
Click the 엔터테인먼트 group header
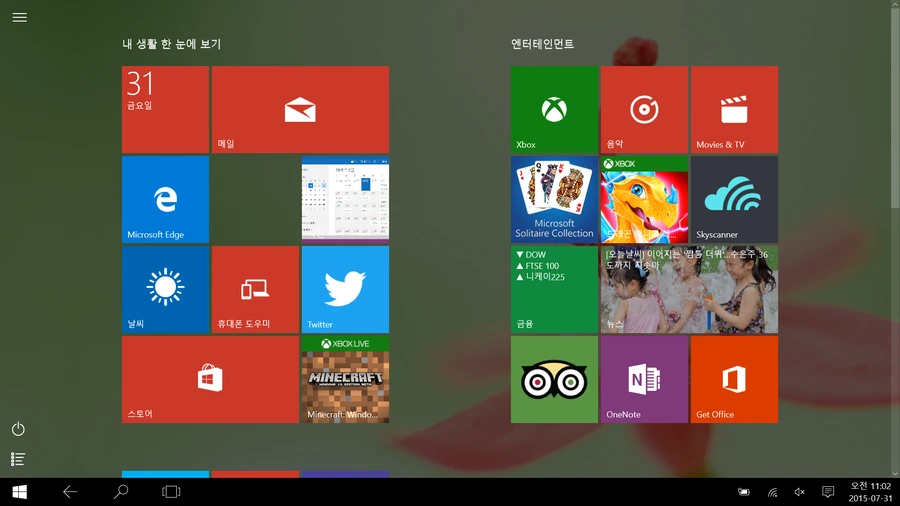[542, 44]
